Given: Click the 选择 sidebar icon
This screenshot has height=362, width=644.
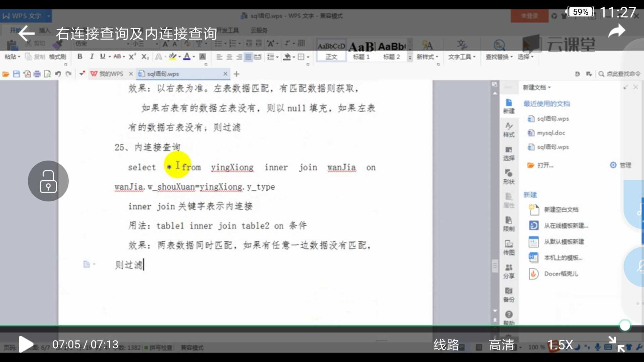Looking at the screenshot, I should pos(508,153).
